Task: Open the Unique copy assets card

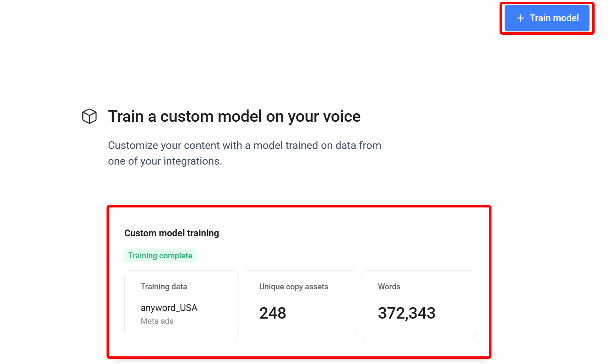Action: point(300,304)
